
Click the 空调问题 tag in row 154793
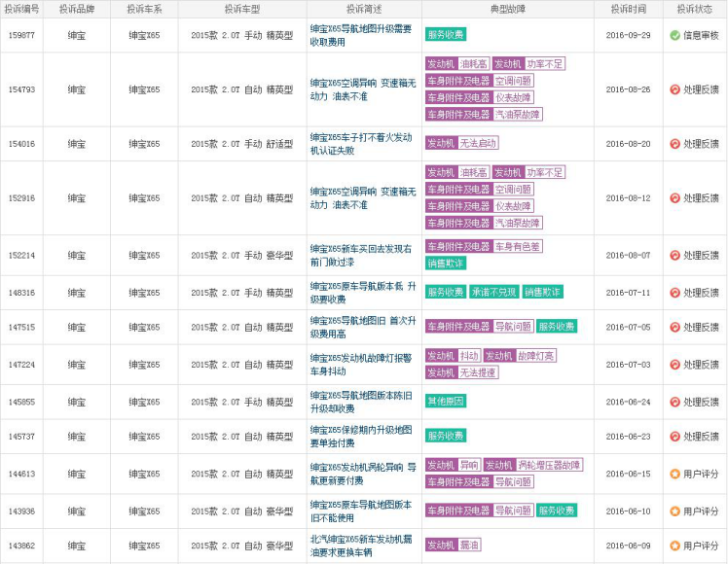[480, 81]
